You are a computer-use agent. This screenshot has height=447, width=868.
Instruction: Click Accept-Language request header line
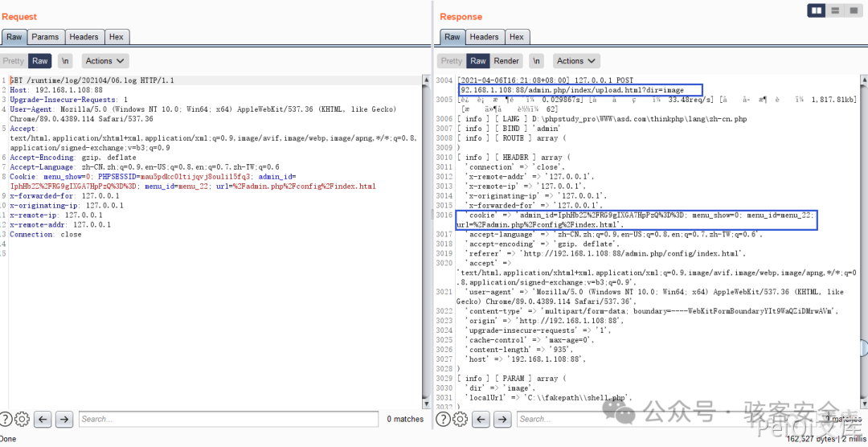click(x=145, y=166)
